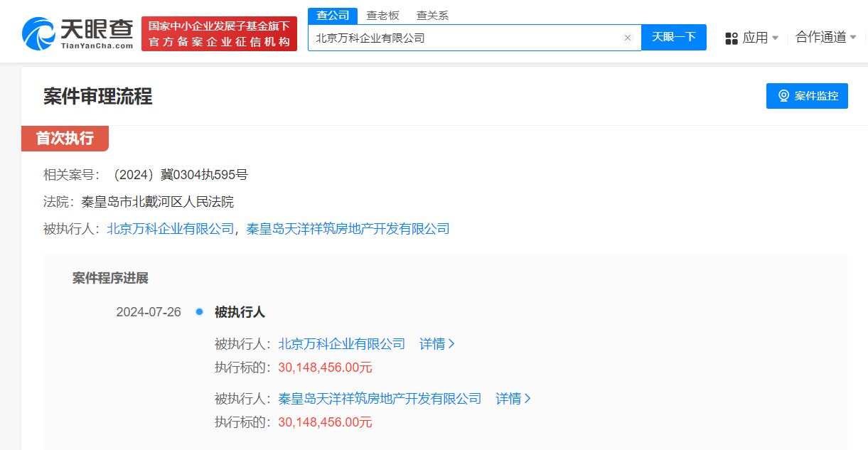Switch to the 查关系 tab
This screenshot has height=450, width=868.
point(431,14)
